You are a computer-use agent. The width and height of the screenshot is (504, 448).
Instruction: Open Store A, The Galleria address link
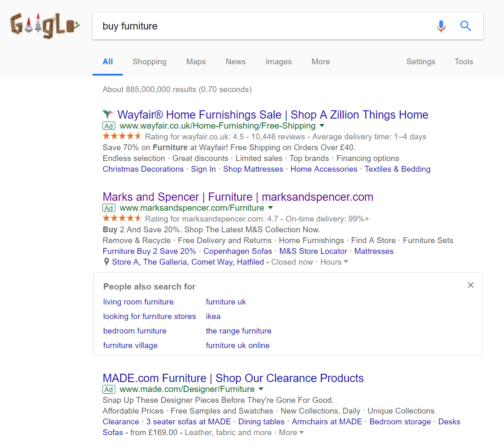pos(188,262)
